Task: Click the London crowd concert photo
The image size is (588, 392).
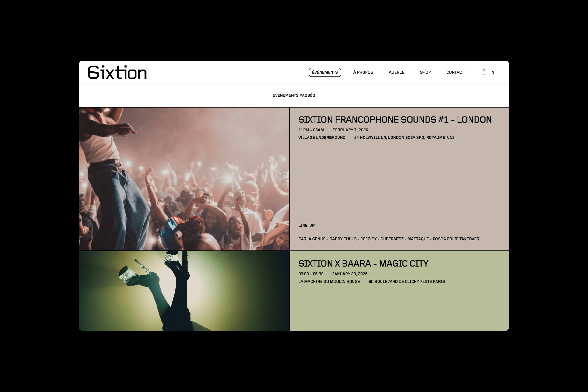Action: click(184, 179)
